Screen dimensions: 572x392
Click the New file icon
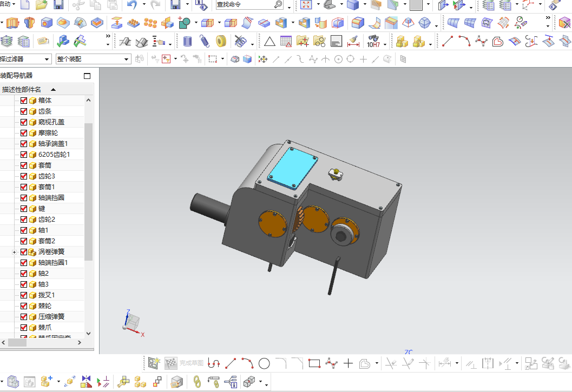point(24,4)
